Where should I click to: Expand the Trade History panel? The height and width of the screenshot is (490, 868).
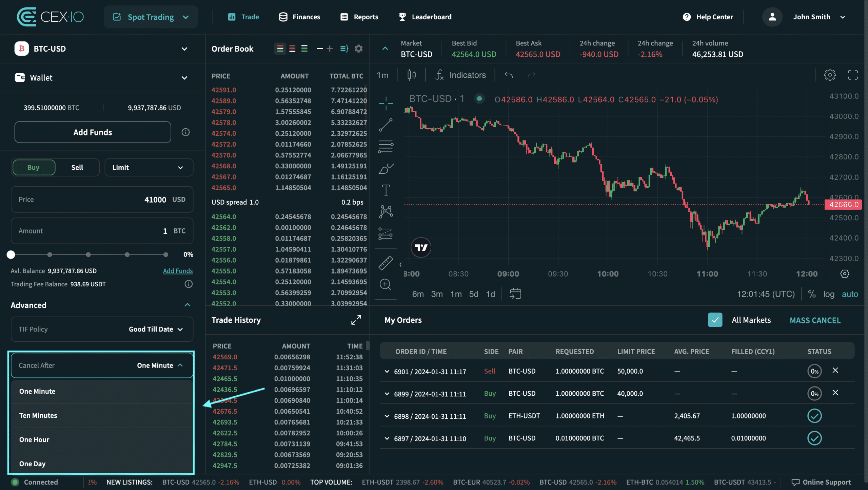click(356, 320)
